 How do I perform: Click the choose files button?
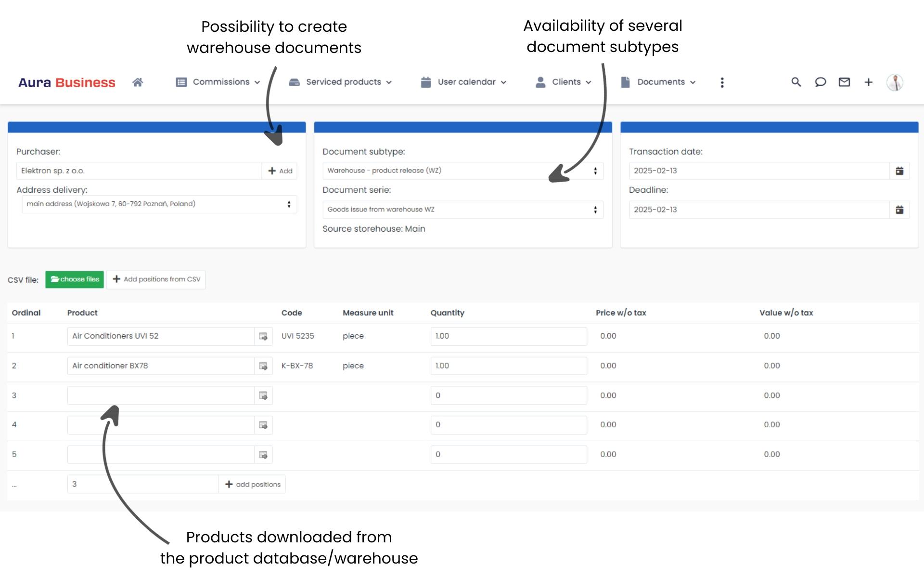coord(75,279)
